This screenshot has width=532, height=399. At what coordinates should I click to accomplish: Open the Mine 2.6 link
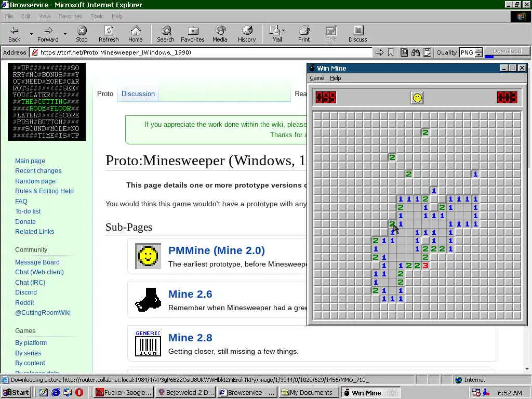[190, 294]
